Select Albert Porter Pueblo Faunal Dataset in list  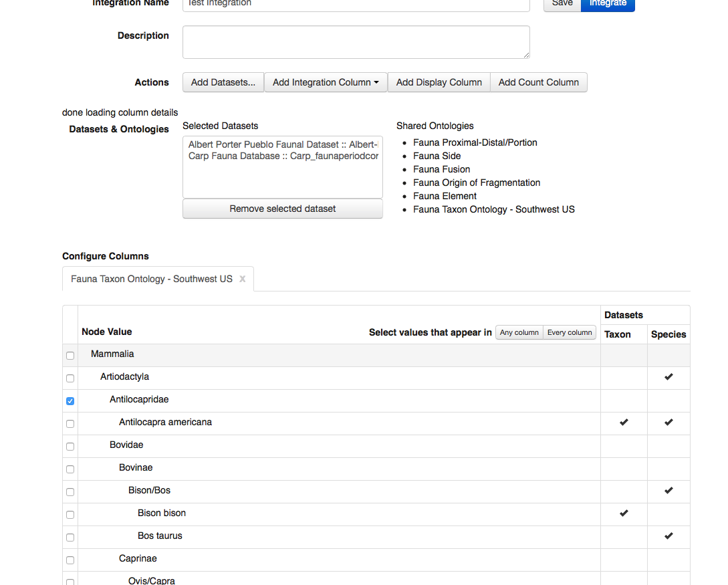[x=283, y=144]
